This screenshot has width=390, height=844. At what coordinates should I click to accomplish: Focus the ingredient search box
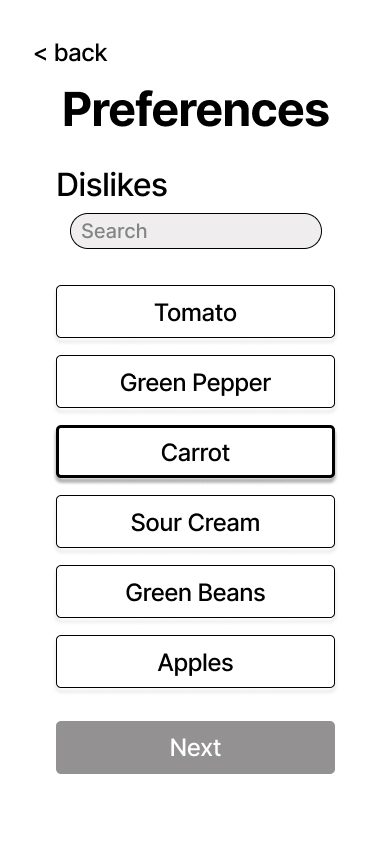tap(196, 231)
